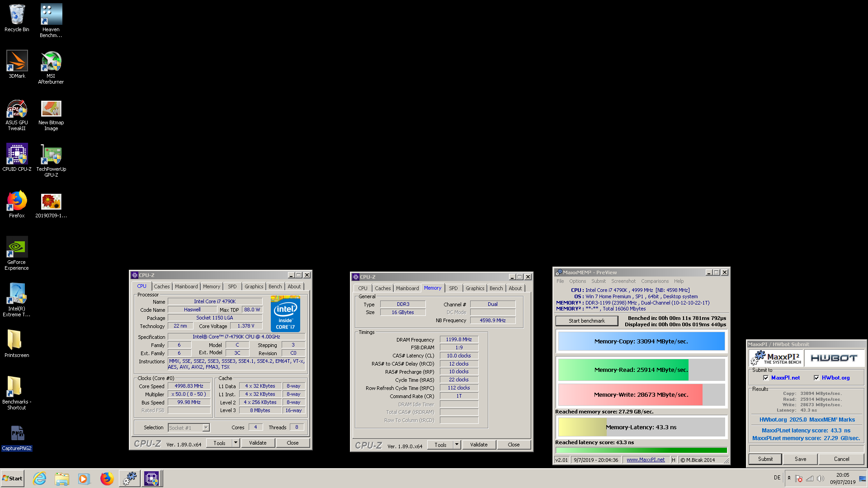Click the Windows Start button
The width and height of the screenshot is (868, 488).
pos(12,479)
